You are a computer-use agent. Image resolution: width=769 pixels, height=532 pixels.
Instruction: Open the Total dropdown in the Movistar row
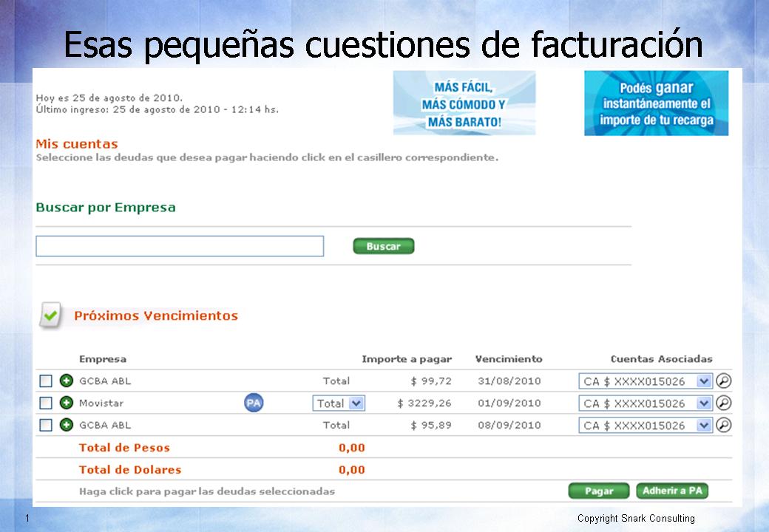(x=339, y=403)
